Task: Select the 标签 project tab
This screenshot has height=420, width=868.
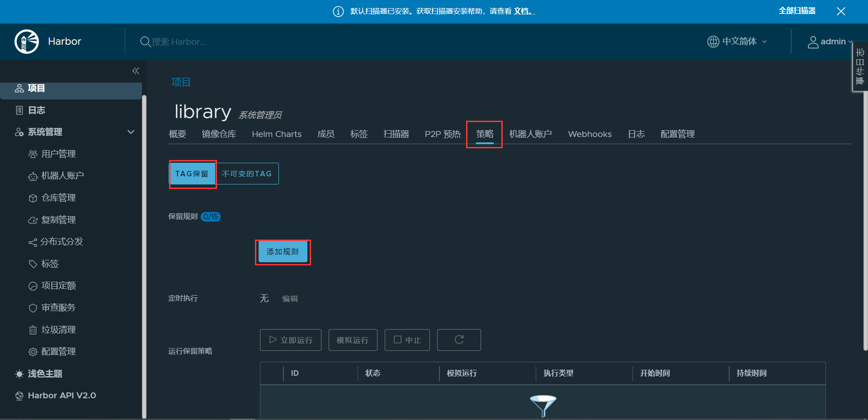Action: (359, 134)
